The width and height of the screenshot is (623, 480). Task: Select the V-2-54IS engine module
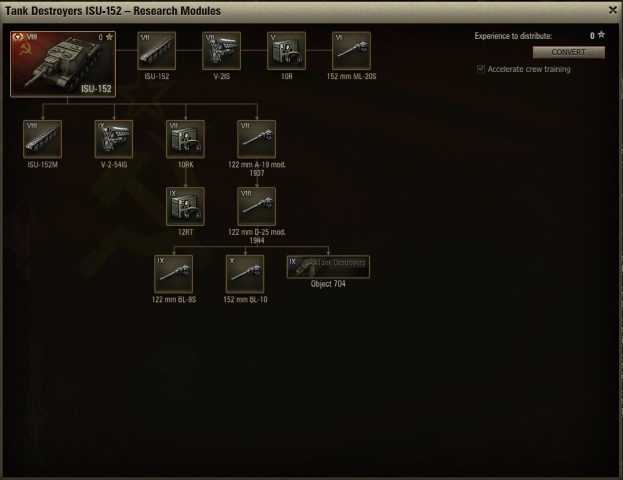point(114,139)
